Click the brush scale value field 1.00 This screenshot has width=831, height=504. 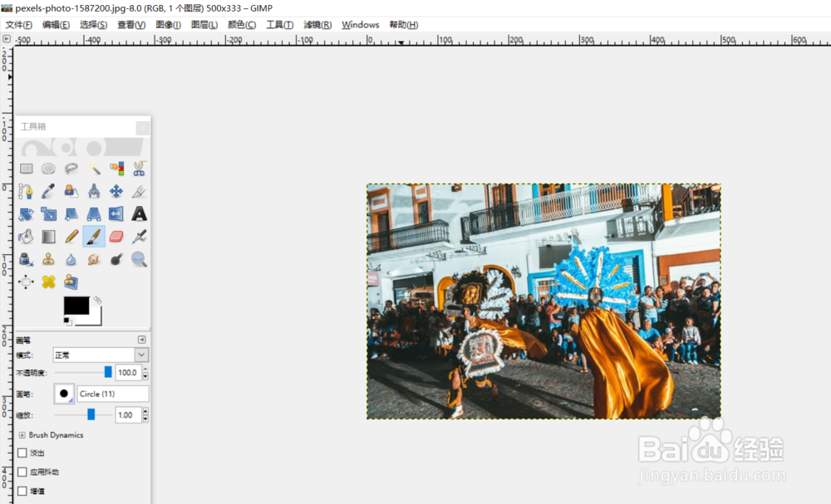coord(129,415)
